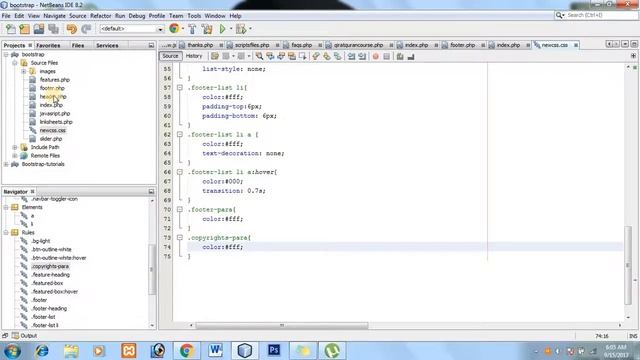Click the Shift Line Right icon

pos(362,56)
